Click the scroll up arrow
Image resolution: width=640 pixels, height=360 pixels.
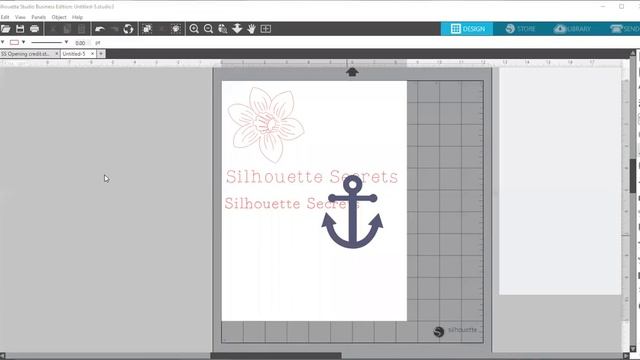click(x=633, y=53)
